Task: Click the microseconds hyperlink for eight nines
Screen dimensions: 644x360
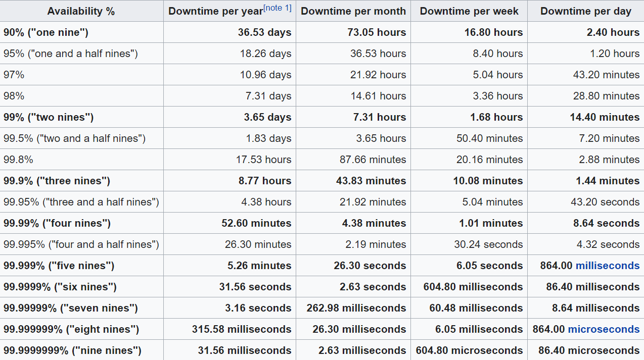Action: point(604,329)
